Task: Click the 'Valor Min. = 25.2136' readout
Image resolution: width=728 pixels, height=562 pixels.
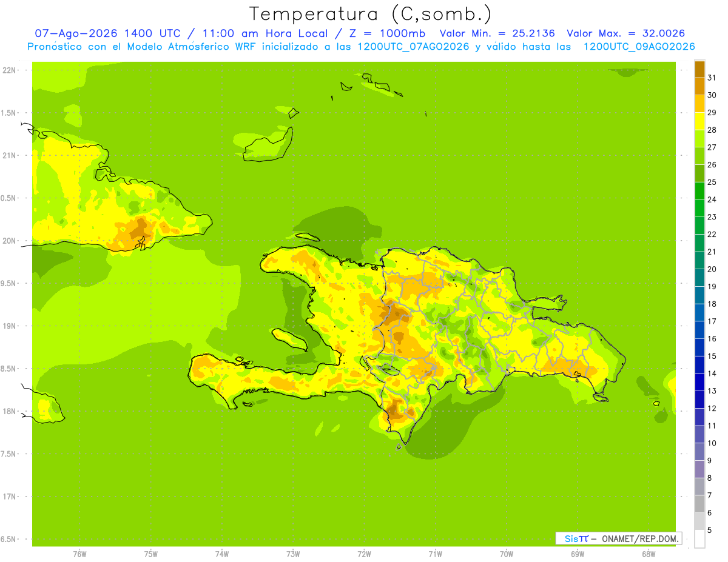Action: [x=497, y=33]
